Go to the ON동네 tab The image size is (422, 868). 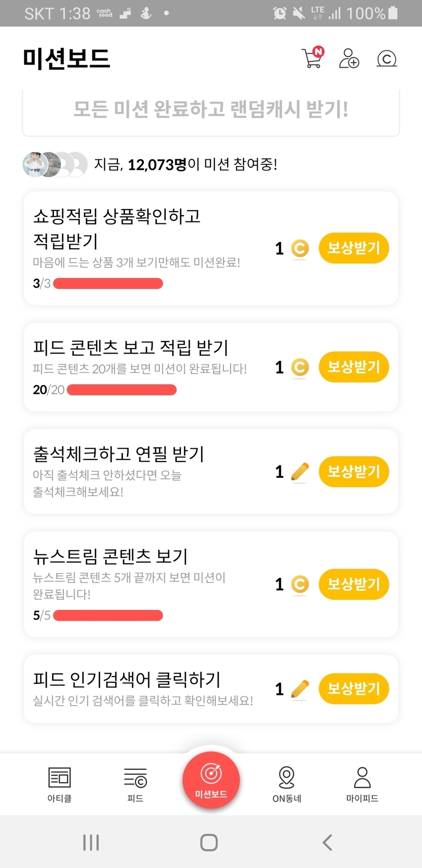[x=287, y=784]
